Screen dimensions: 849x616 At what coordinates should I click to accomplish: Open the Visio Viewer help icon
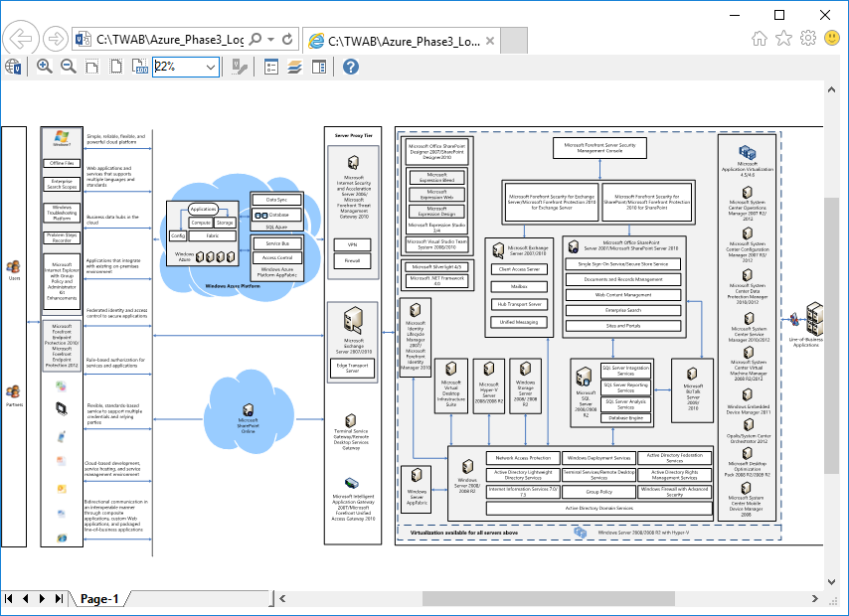pyautogui.click(x=351, y=67)
